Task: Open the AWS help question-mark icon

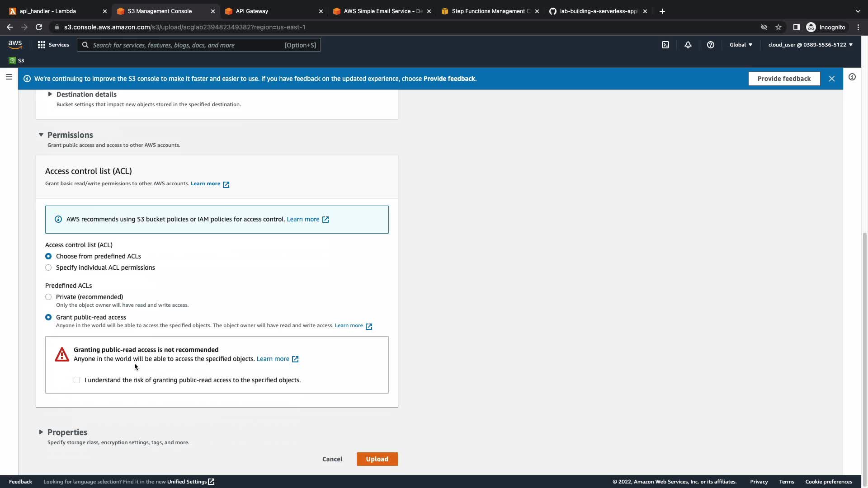Action: click(x=710, y=45)
